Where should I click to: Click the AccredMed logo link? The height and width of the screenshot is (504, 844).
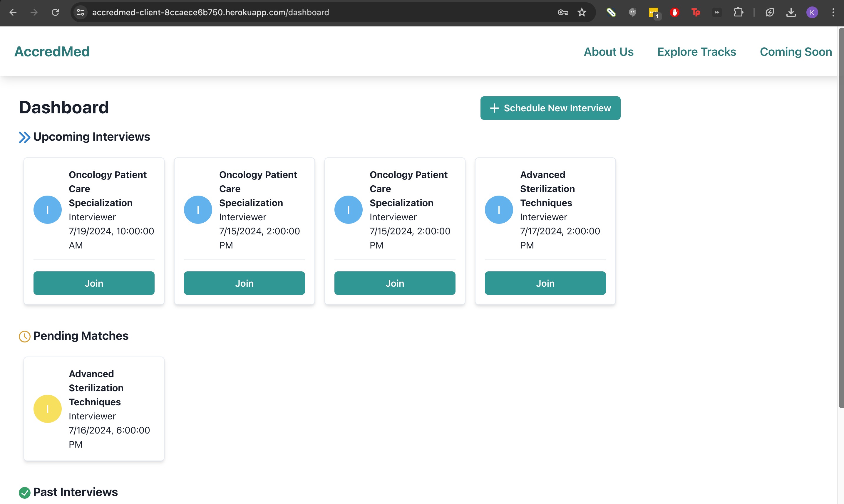click(52, 52)
